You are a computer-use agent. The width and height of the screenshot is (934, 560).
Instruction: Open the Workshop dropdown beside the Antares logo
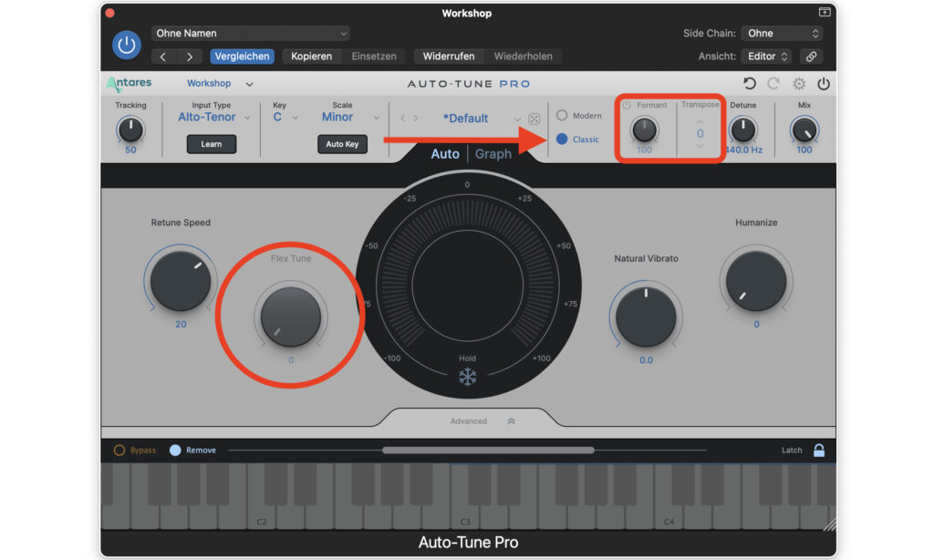tap(220, 84)
